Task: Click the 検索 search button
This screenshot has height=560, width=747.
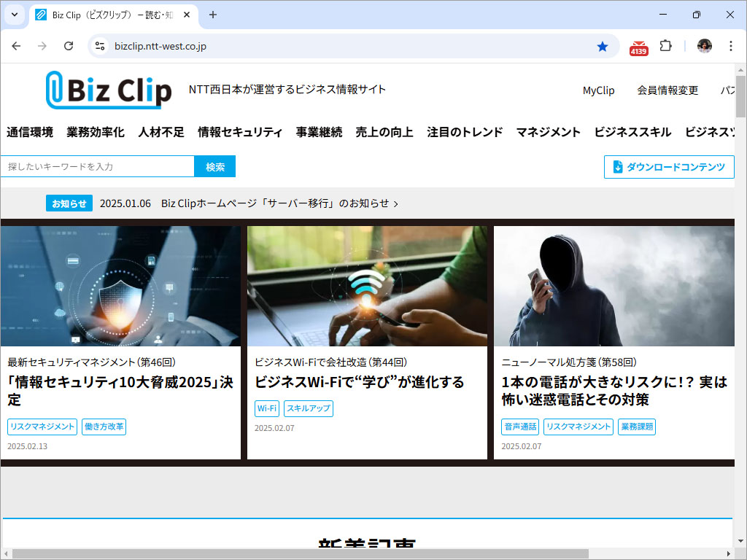Action: [x=215, y=167]
